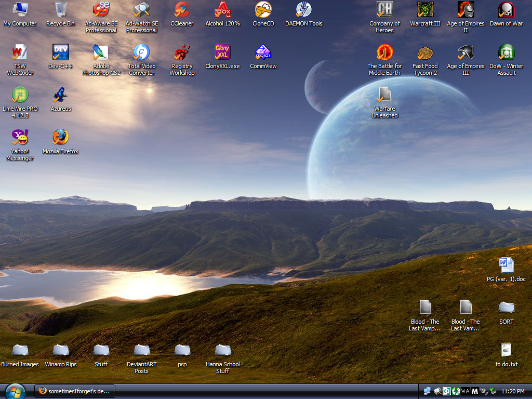532x399 pixels.
Task: Launch Warcraft III
Action: point(425,10)
